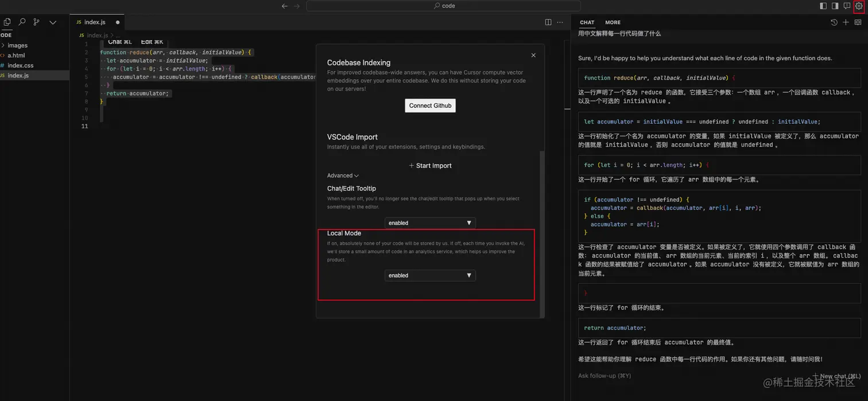Open the Explorer files view icon
The height and width of the screenshot is (401, 868).
[7, 22]
